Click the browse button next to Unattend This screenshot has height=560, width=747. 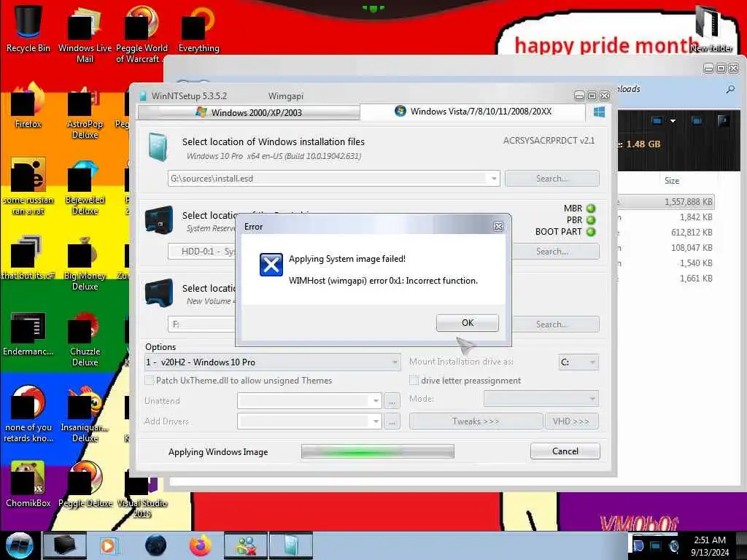tap(392, 401)
